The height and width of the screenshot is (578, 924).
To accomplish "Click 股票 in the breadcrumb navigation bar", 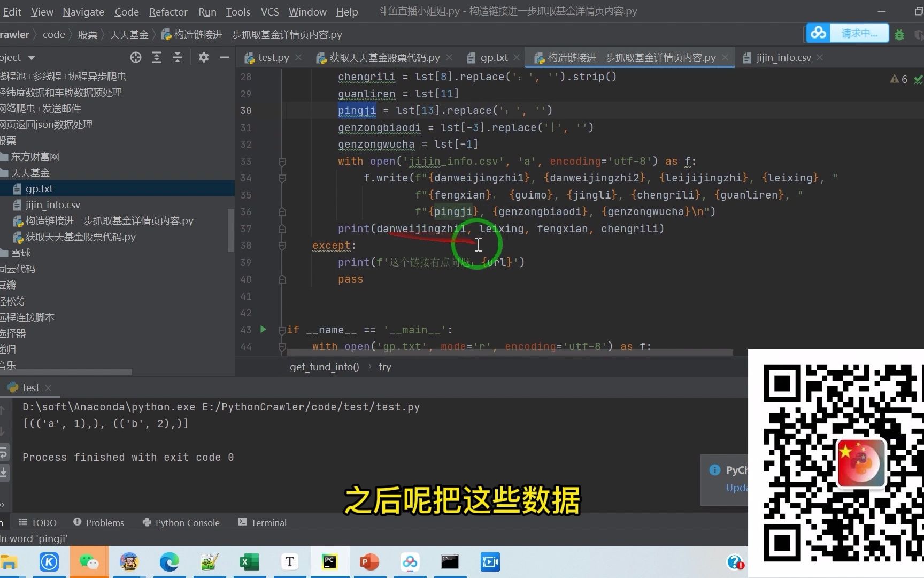I will click(87, 34).
